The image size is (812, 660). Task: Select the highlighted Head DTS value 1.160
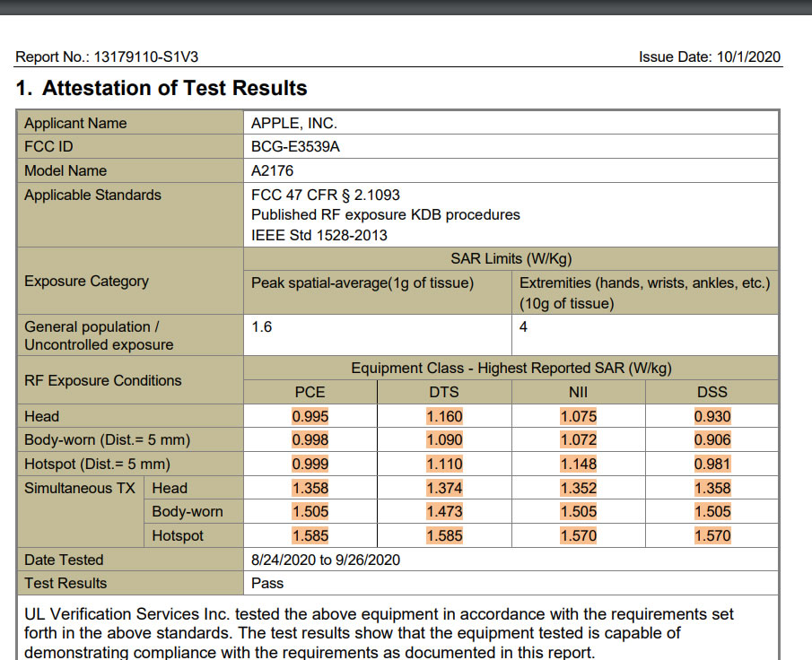tap(444, 416)
